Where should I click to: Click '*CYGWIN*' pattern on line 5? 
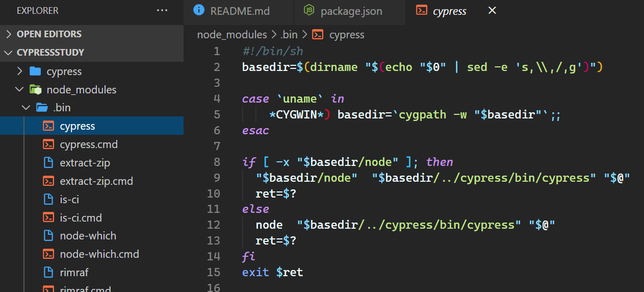click(296, 114)
